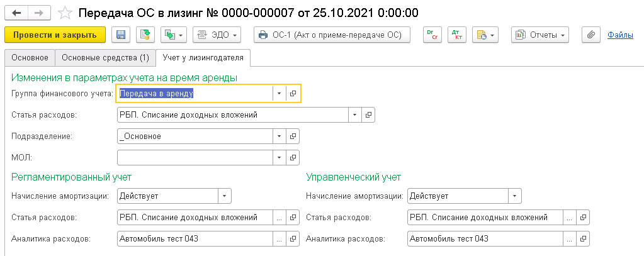Screen dimensions: 644x256
Task: Navigate back with left arrow
Action: click(16, 13)
